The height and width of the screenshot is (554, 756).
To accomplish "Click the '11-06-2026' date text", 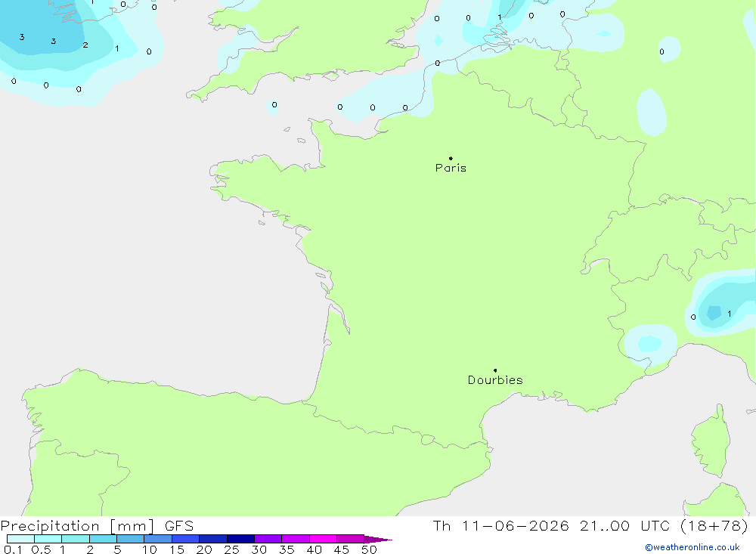I will click(515, 525).
